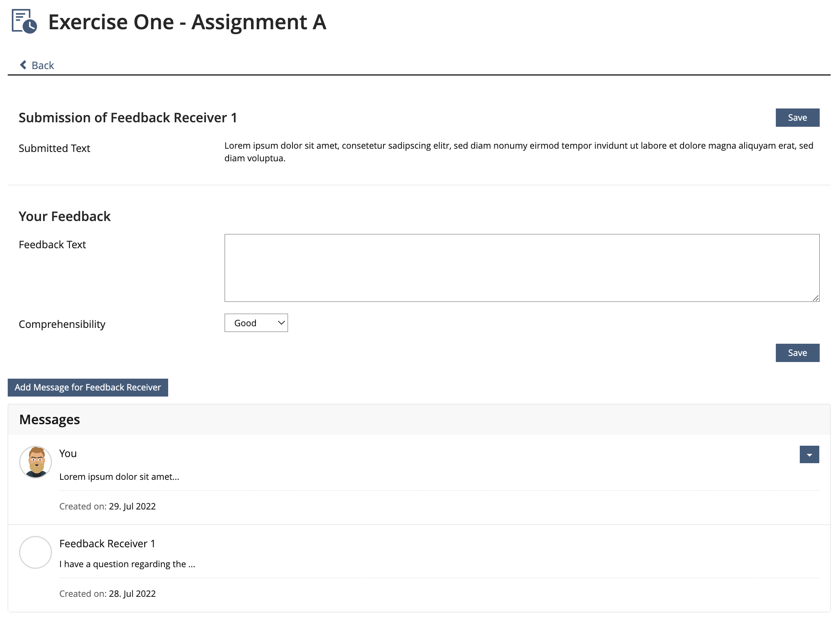840x633 pixels.
Task: Click Add Message for Feedback Receiver
Action: tap(88, 388)
